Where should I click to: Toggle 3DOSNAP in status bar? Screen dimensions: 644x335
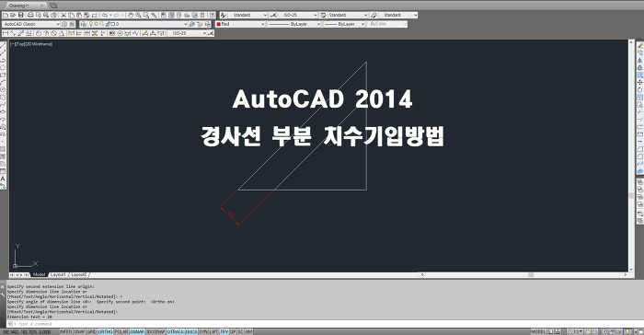tap(155, 331)
